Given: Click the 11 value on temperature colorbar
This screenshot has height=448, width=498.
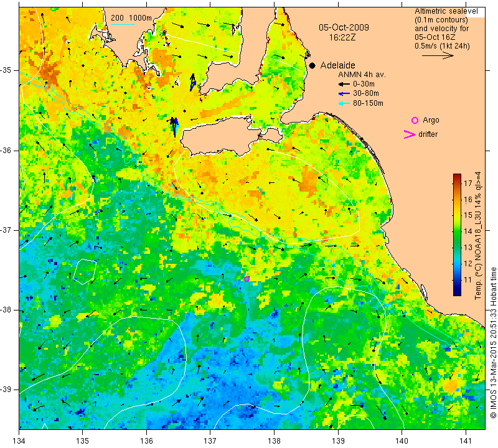Looking at the screenshot, I should coord(468,280).
